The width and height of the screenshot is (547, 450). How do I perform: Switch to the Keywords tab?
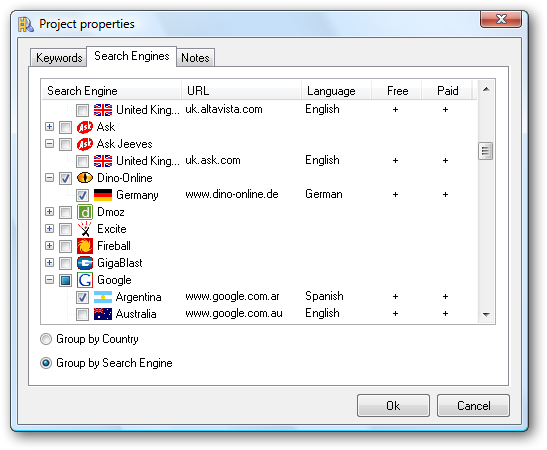point(59,58)
